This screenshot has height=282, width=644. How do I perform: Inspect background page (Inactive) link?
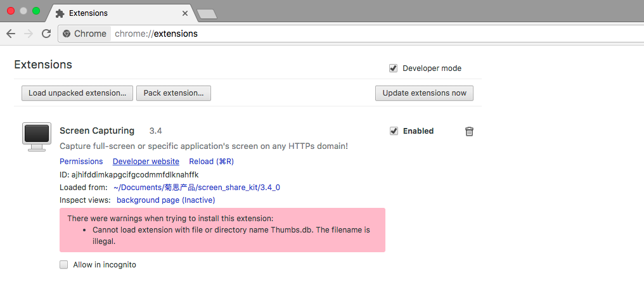(166, 200)
